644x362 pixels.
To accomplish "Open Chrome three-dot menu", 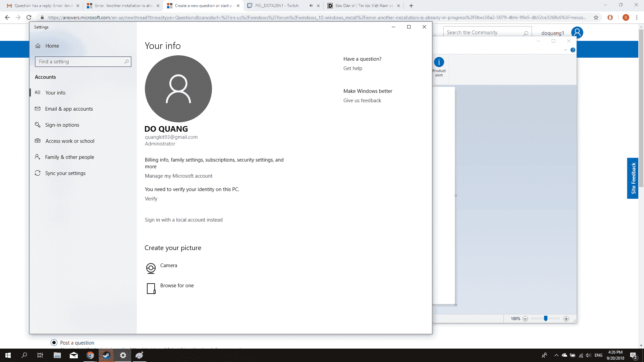I will [637, 17].
